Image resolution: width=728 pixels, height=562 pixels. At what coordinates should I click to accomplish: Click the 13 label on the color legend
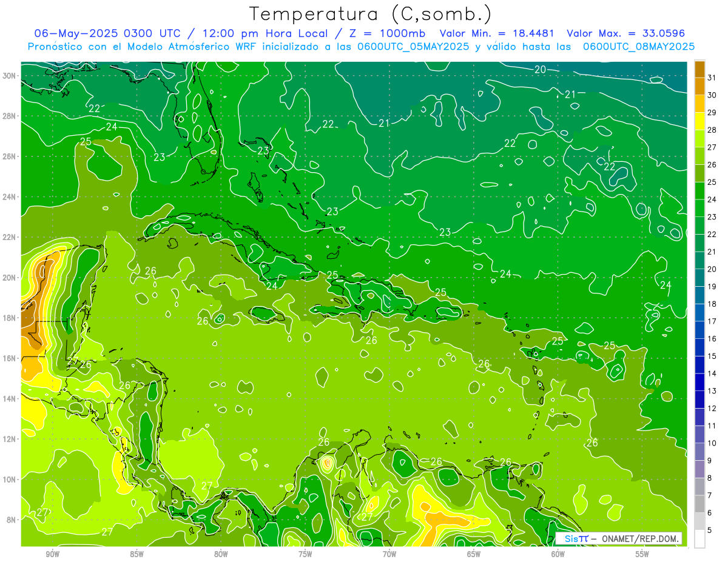coord(712,391)
